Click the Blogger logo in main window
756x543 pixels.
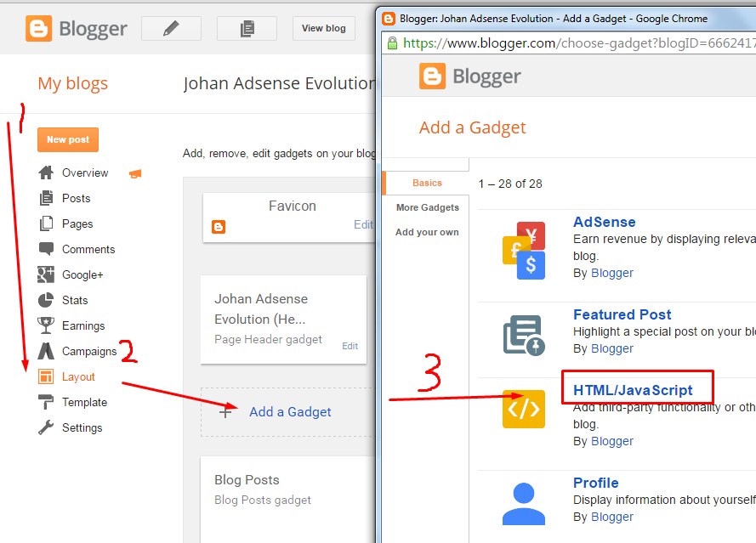click(x=77, y=28)
